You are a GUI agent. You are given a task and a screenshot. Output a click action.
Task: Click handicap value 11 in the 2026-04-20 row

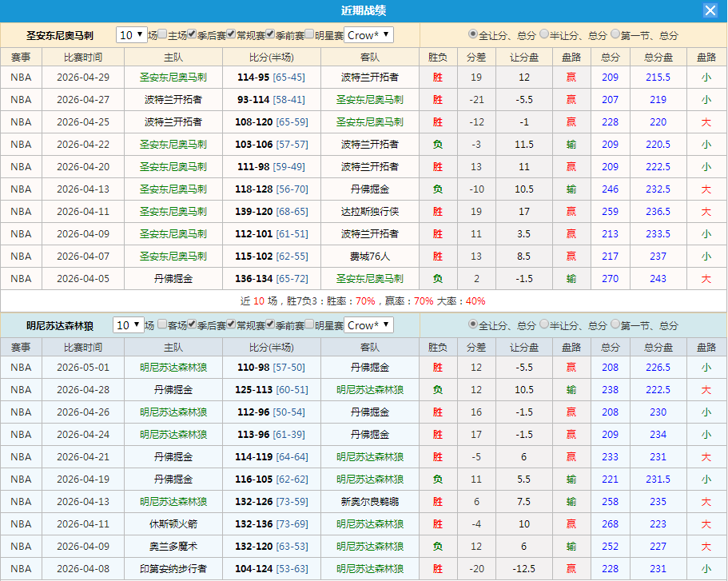523,167
